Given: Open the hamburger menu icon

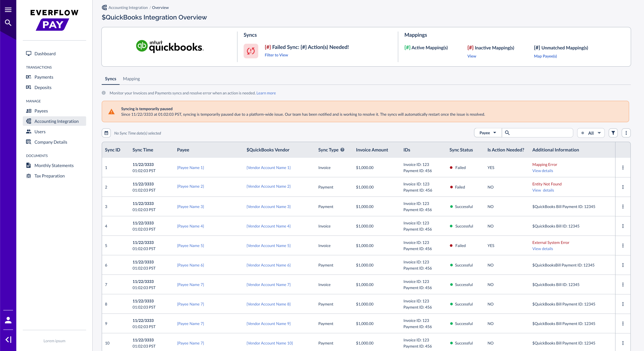Looking at the screenshot, I should coord(8,10).
